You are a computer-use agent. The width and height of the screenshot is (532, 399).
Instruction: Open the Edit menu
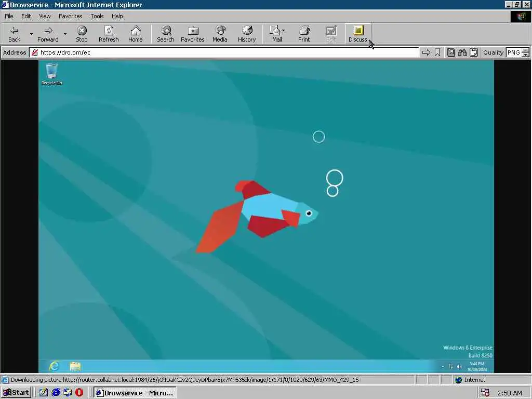(26, 16)
